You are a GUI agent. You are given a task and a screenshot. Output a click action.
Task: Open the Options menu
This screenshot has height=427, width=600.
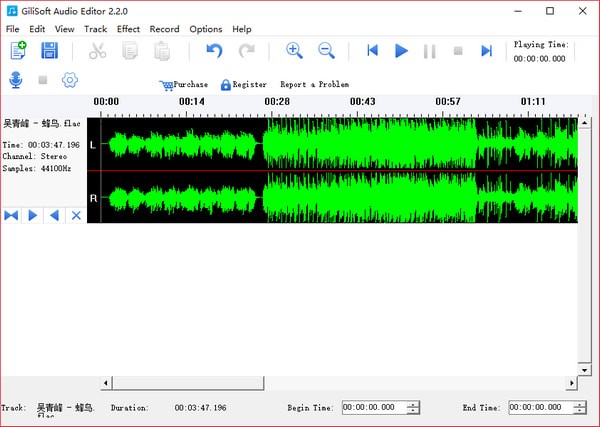(205, 29)
